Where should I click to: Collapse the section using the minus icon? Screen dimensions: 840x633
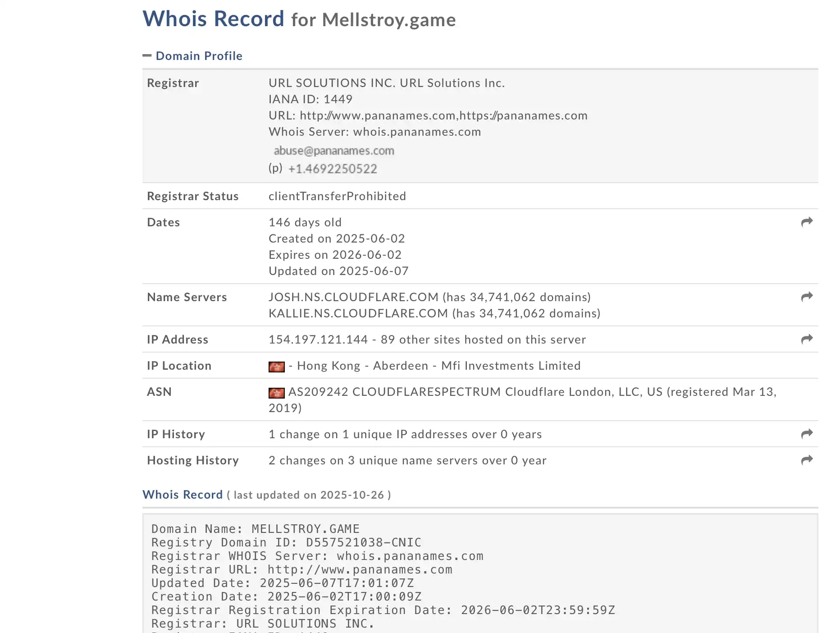pyautogui.click(x=147, y=56)
